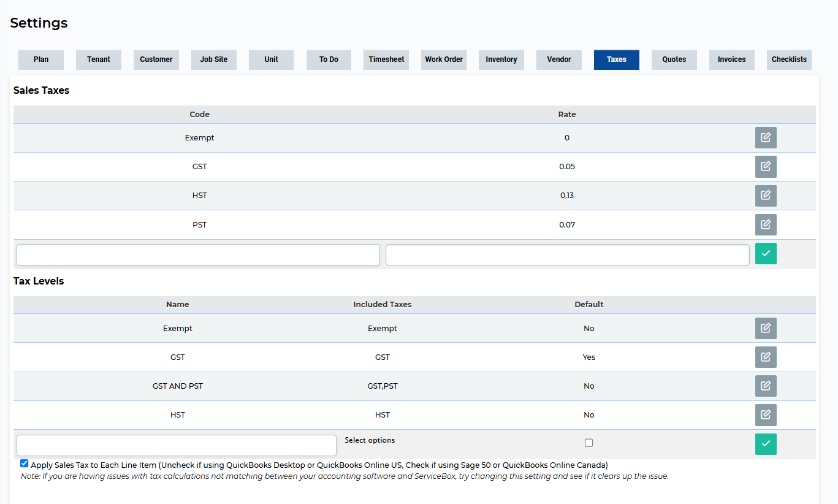
Task: Go to the Invoices tab
Action: pyautogui.click(x=732, y=59)
